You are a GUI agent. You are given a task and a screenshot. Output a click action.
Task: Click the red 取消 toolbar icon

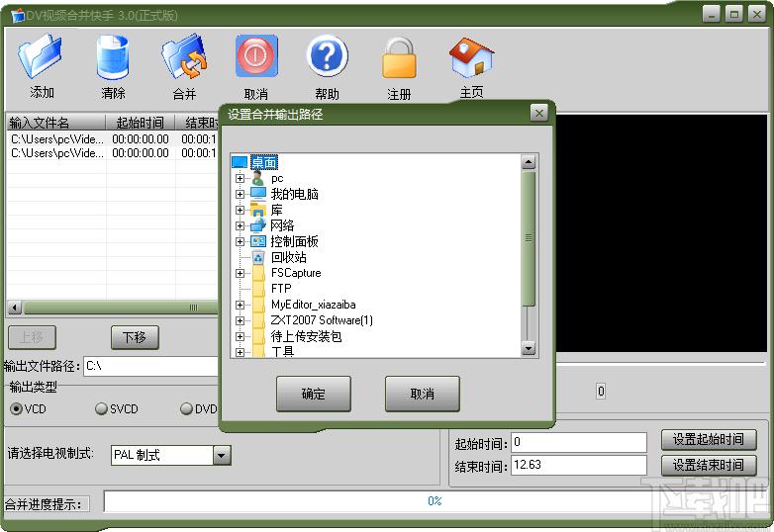pos(256,55)
